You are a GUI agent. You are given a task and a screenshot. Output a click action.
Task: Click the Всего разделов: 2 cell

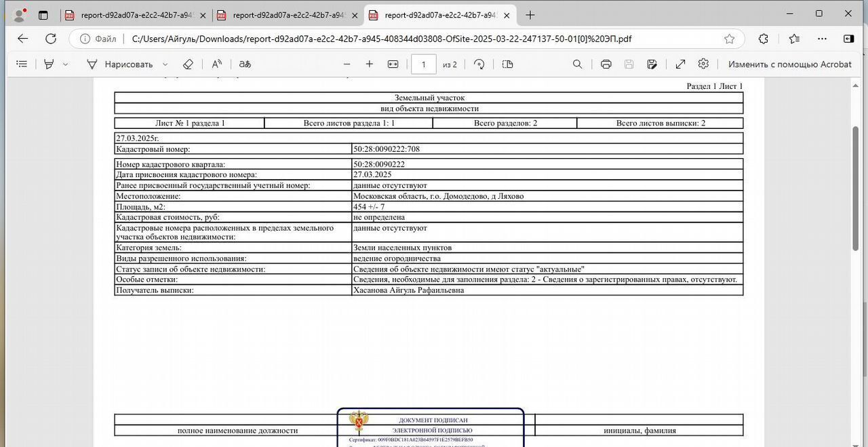pos(505,123)
